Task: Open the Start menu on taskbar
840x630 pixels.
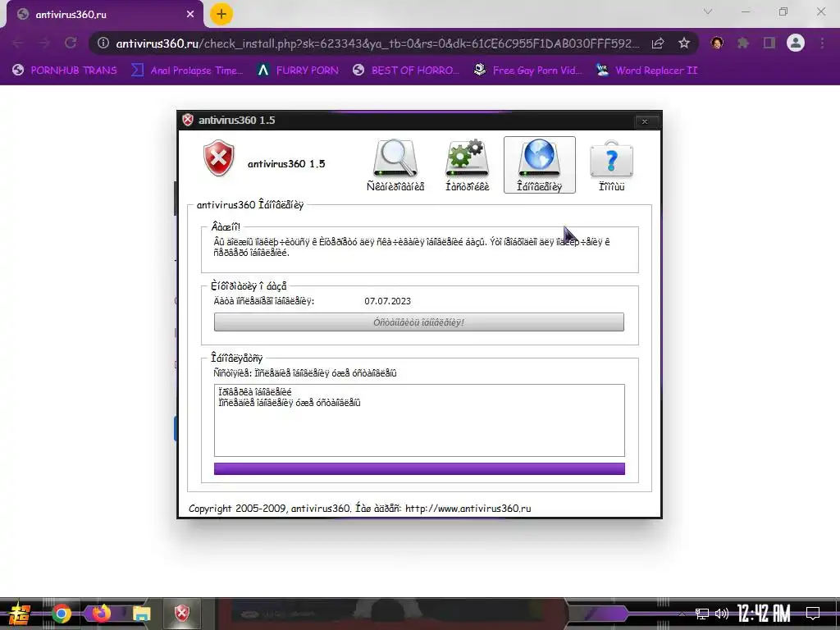Action: pos(20,614)
